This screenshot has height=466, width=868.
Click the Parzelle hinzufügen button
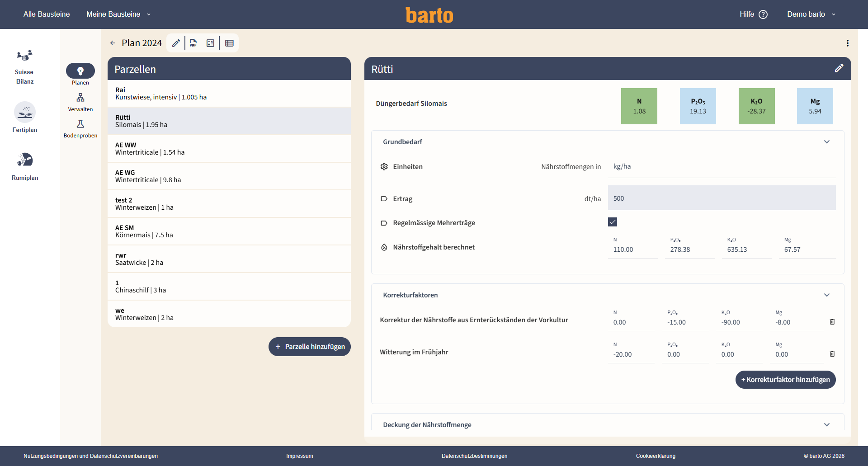[310, 347]
